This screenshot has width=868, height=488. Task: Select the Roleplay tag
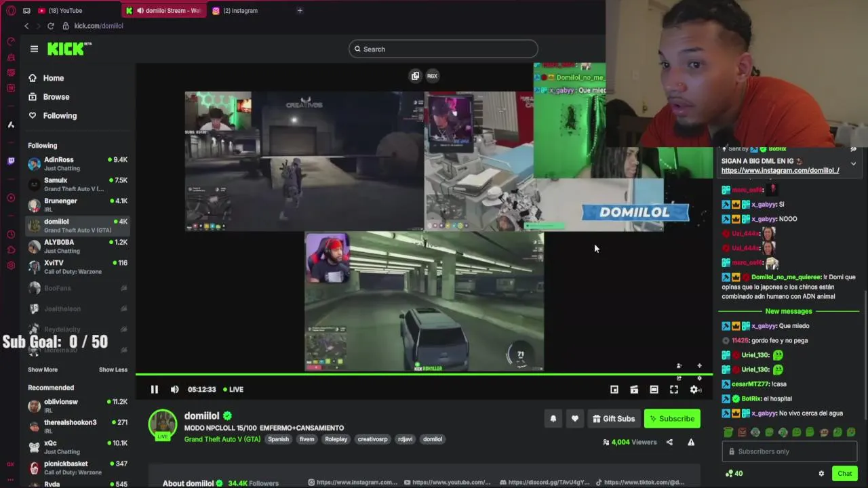tap(336, 439)
